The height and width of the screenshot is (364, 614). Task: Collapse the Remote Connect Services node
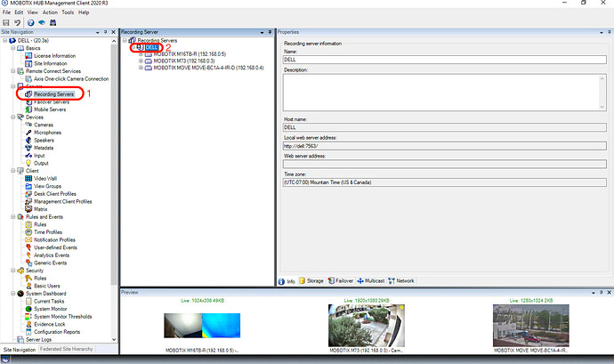point(13,71)
